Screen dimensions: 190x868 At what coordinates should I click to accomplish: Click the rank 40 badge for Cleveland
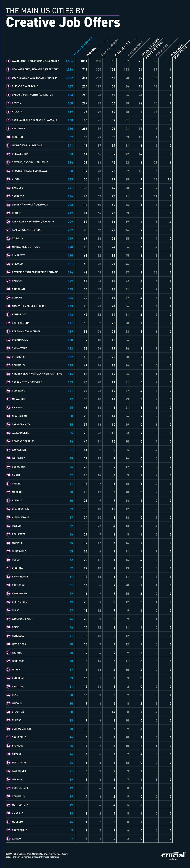click(8, 391)
